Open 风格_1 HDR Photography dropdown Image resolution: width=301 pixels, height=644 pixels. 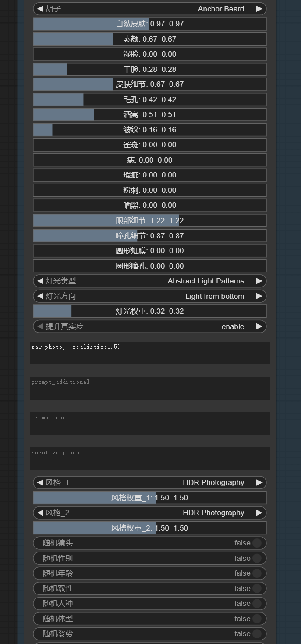point(150,482)
